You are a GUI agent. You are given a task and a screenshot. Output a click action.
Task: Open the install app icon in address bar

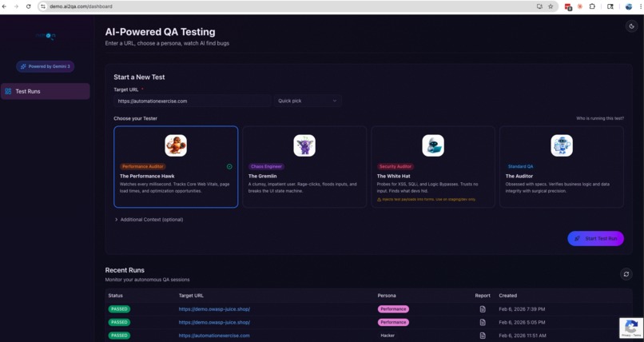[x=539, y=6]
